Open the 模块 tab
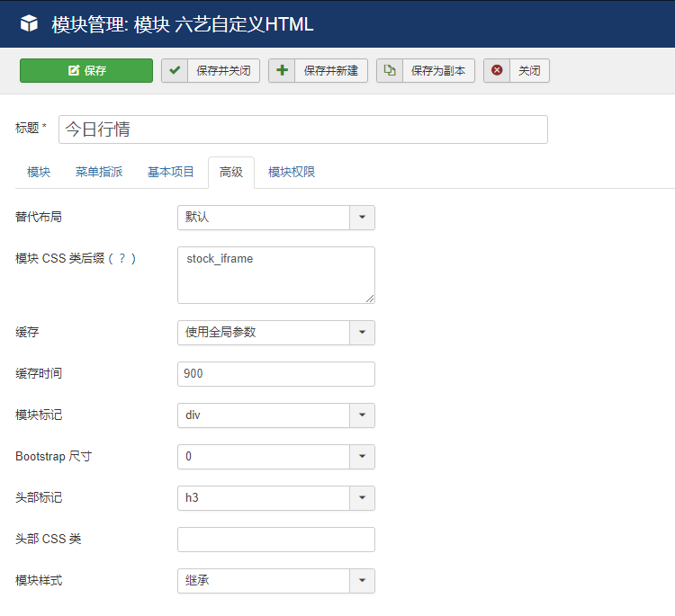The height and width of the screenshot is (616, 675). pos(39,173)
